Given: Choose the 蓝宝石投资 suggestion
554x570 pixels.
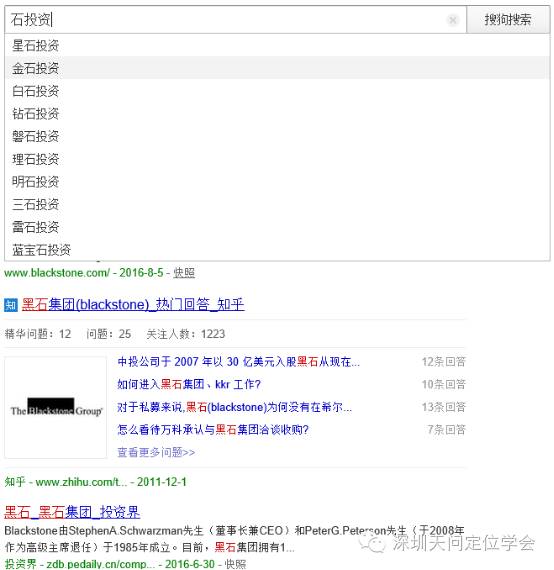Looking at the screenshot, I should [277, 250].
